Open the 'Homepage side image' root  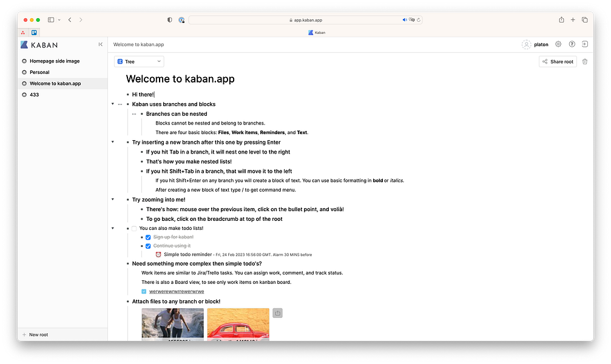pos(54,61)
